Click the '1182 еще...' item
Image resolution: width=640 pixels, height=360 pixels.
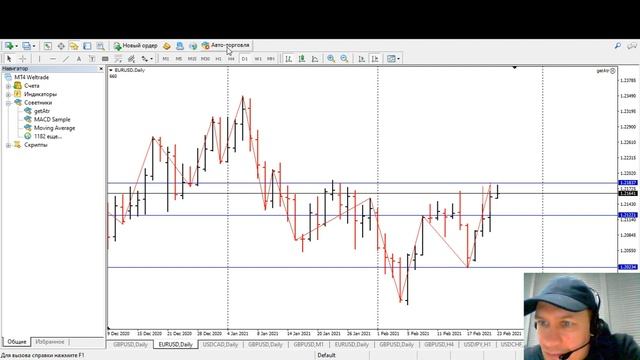48,137
